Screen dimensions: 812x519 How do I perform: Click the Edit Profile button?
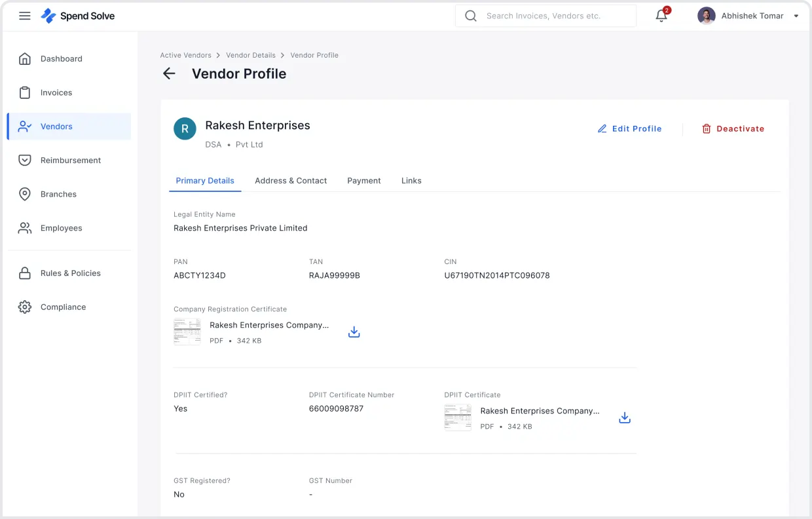click(x=629, y=129)
